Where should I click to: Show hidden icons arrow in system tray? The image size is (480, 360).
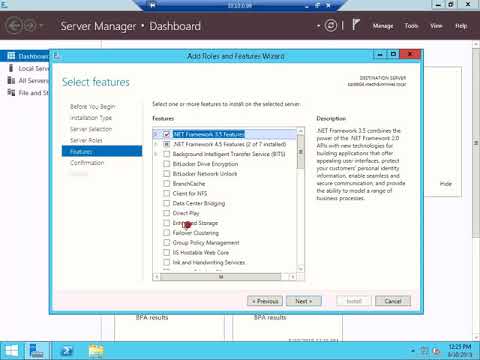(x=413, y=351)
